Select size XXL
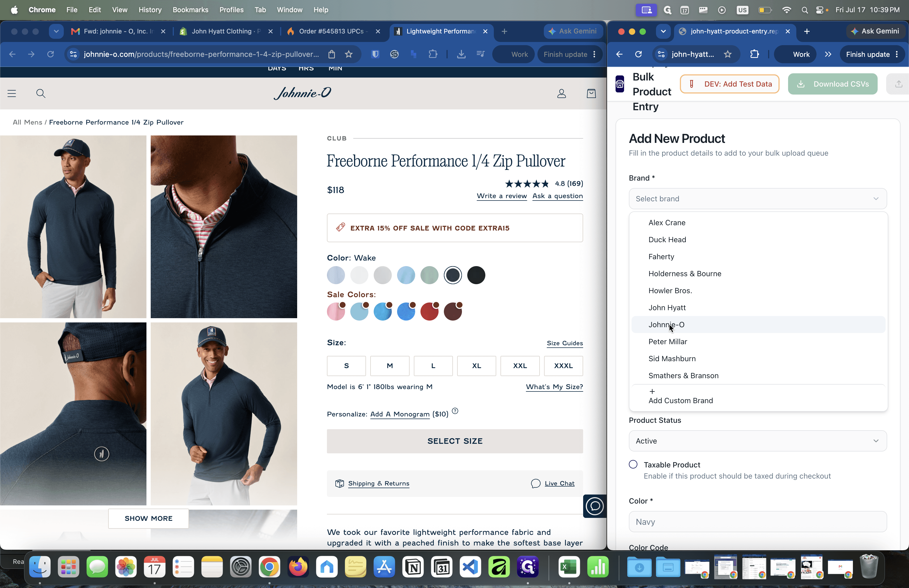Image resolution: width=909 pixels, height=588 pixels. [520, 365]
